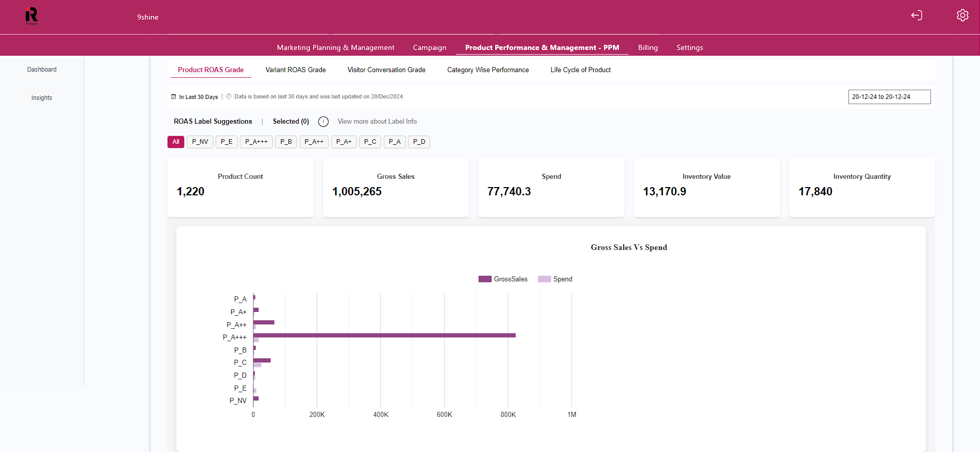Open Life Cycle of Product tab
This screenshot has width=980, height=452.
(x=580, y=70)
